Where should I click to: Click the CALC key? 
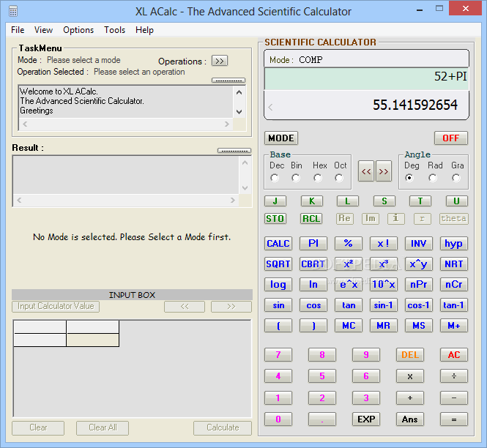tap(278, 243)
